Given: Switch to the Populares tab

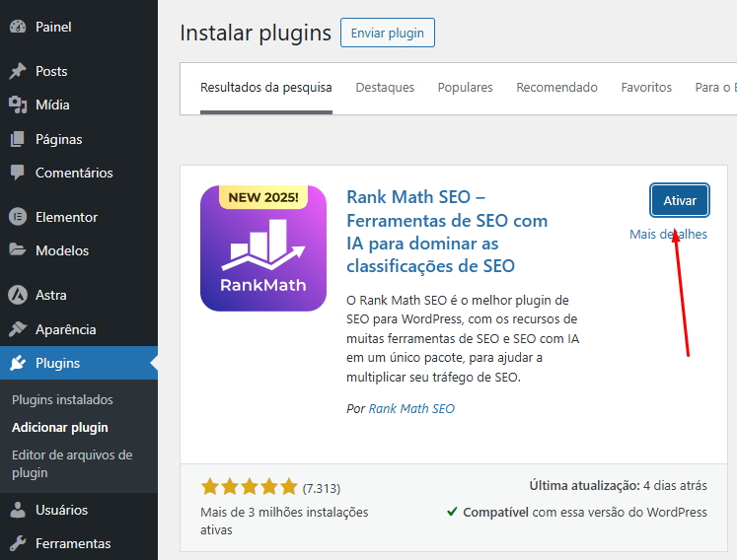Looking at the screenshot, I should 465,88.
